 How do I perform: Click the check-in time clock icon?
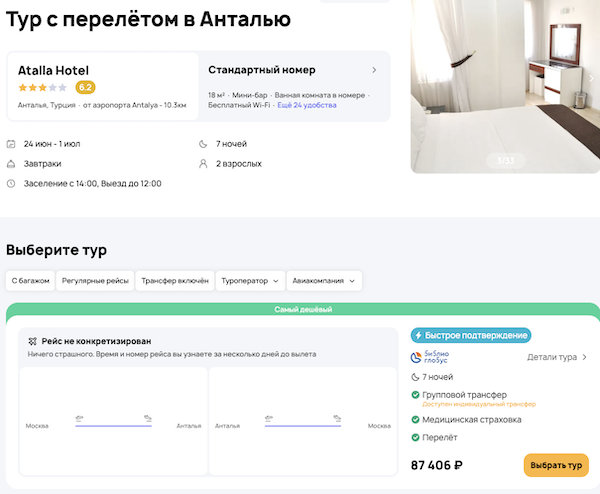point(11,183)
